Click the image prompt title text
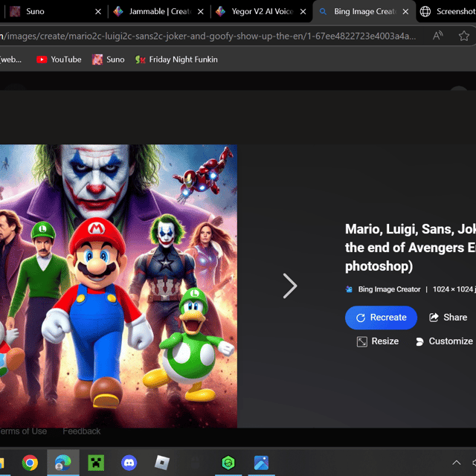This screenshot has height=476, width=476. (411, 248)
